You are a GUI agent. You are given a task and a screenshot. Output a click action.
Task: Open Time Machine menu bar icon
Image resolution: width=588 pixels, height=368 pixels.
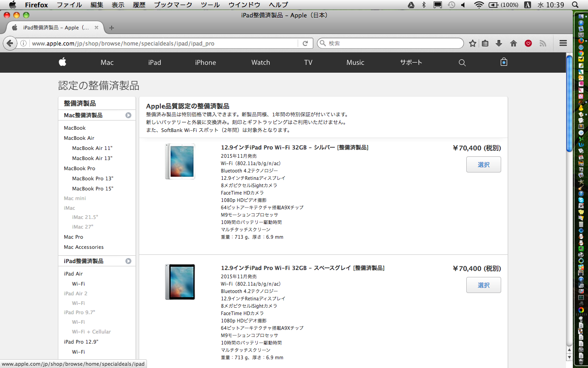451,5
